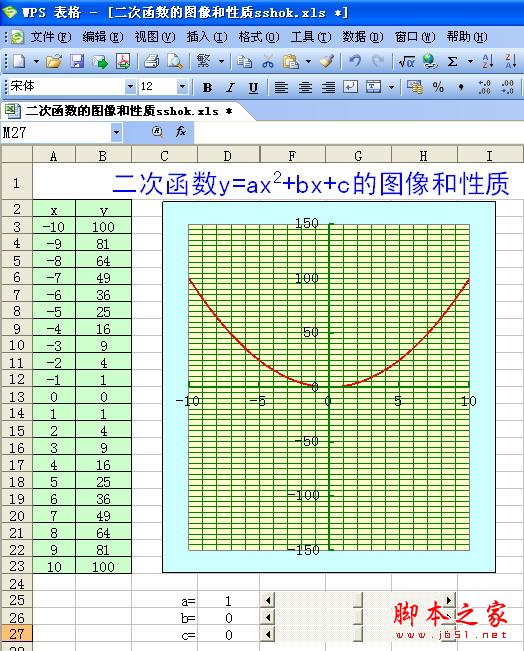Align text right
The height and width of the screenshot is (651, 524).
coord(328,87)
